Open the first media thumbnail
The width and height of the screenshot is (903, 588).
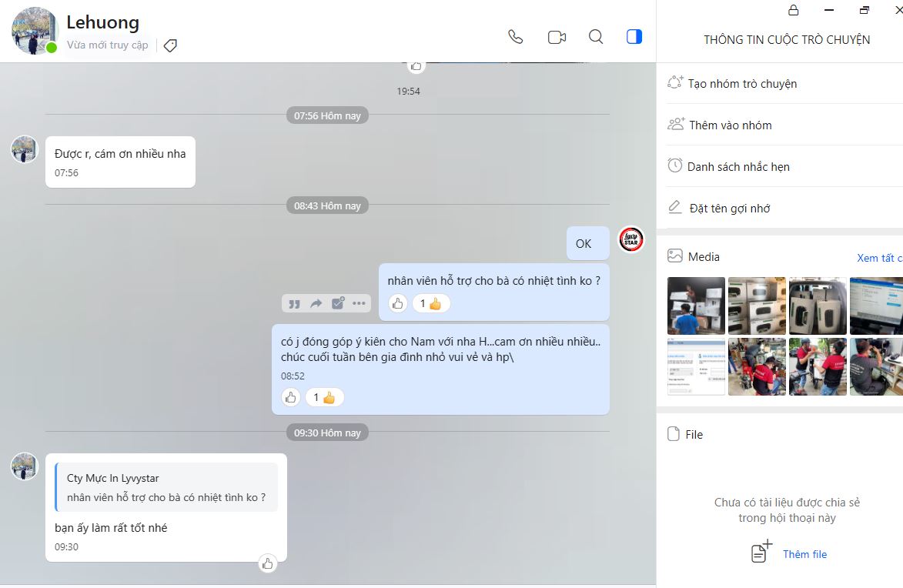pyautogui.click(x=696, y=306)
